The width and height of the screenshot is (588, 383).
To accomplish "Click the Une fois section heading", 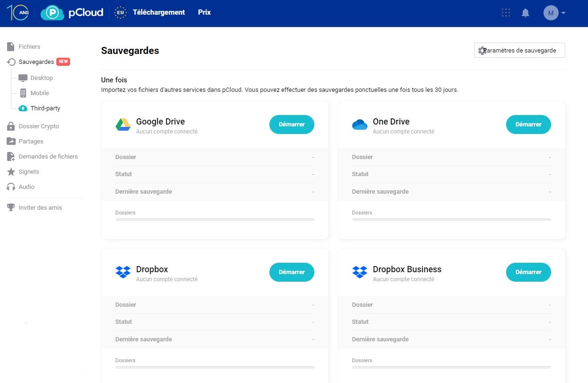I will pos(114,80).
